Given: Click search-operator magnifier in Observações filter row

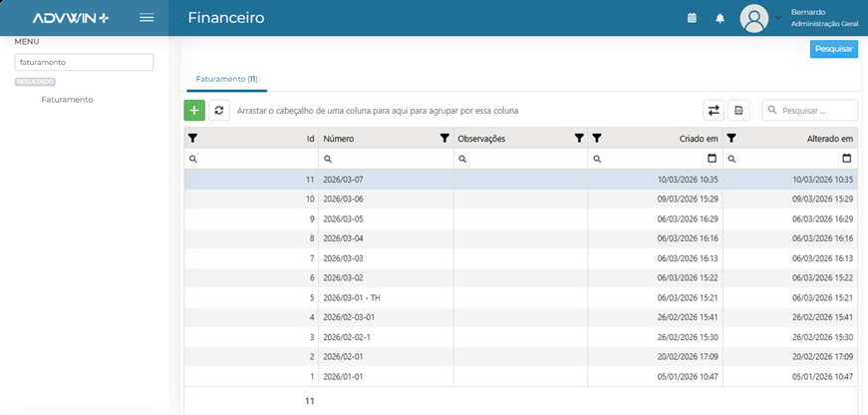Looking at the screenshot, I should tap(462, 159).
